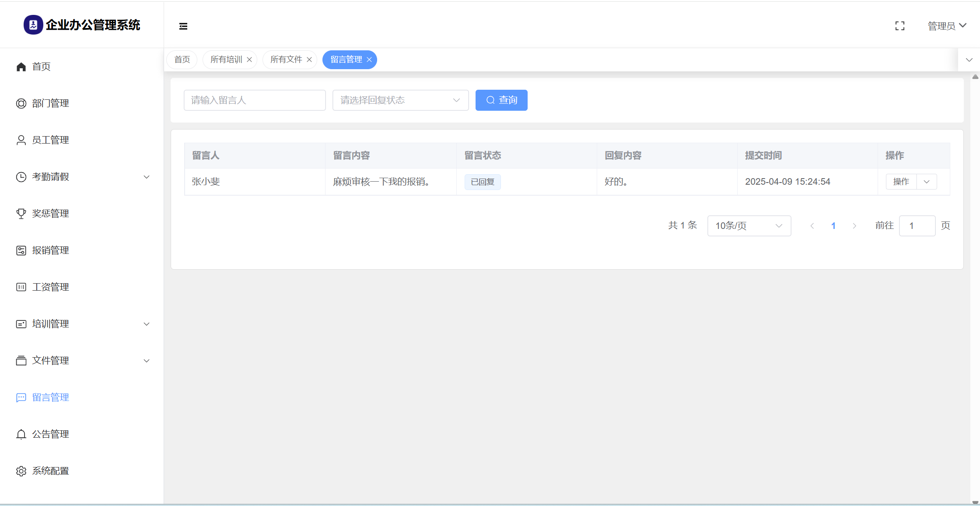Screen dimensions: 980x506
Task: Toggle fullscreen mode icon
Action: [x=899, y=26]
